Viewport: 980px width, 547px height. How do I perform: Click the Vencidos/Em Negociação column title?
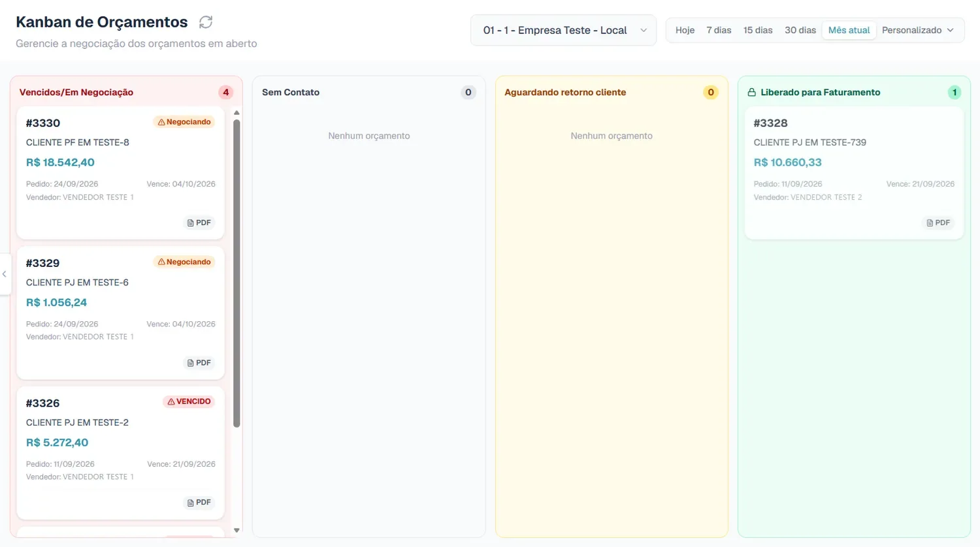pos(76,93)
